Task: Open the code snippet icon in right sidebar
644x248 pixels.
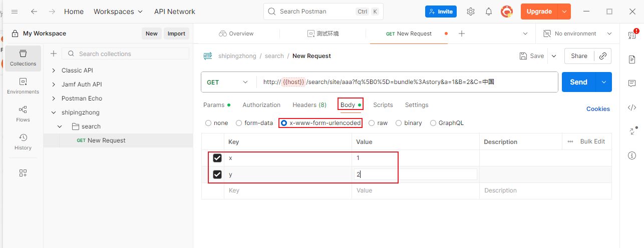Action: [x=632, y=107]
